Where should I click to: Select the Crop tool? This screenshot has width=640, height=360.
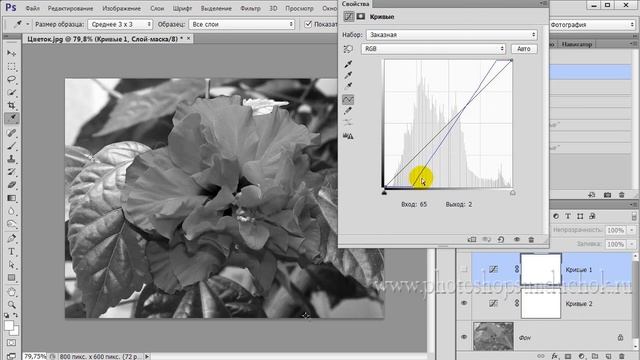click(11, 105)
